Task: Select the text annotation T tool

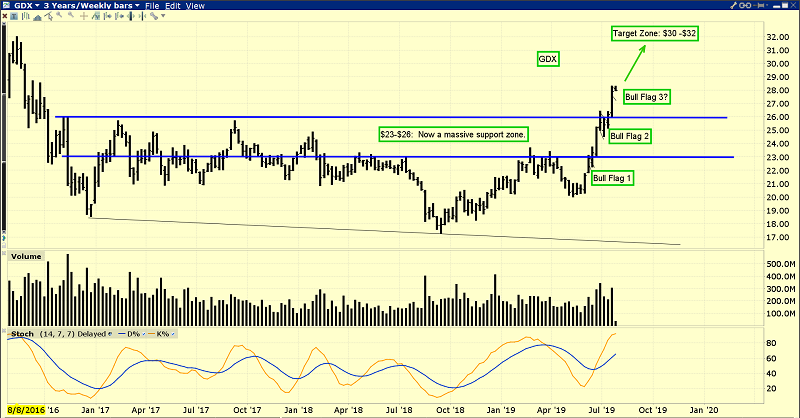Action: (x=14, y=16)
